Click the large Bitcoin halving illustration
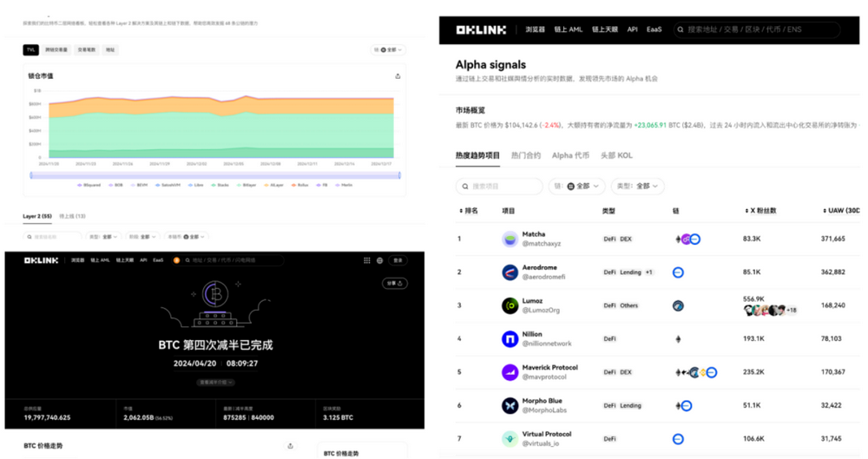Viewport: 868px width, 459px height. (214, 304)
